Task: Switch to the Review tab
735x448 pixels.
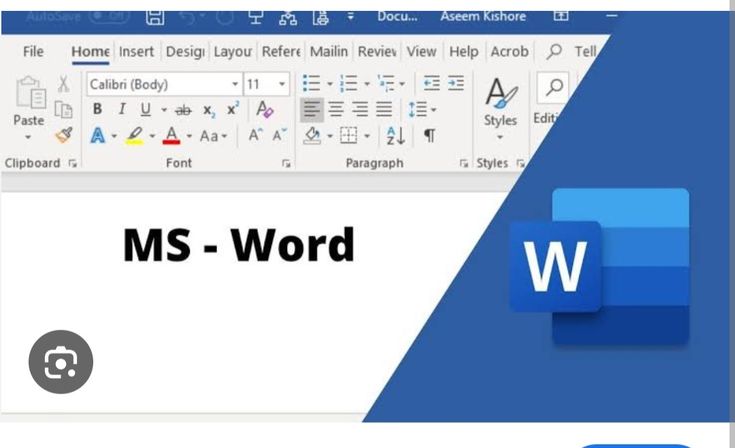Action: pyautogui.click(x=377, y=51)
